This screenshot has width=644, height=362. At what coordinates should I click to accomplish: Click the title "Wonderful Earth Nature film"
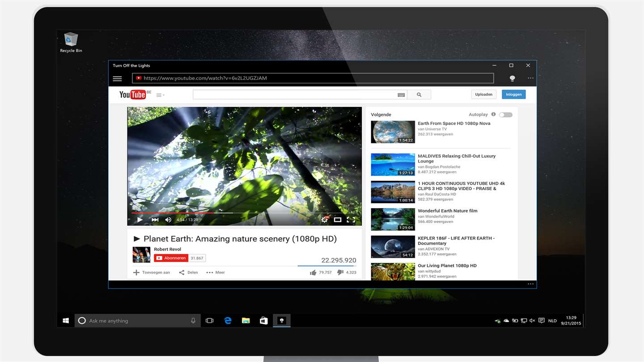click(x=448, y=211)
